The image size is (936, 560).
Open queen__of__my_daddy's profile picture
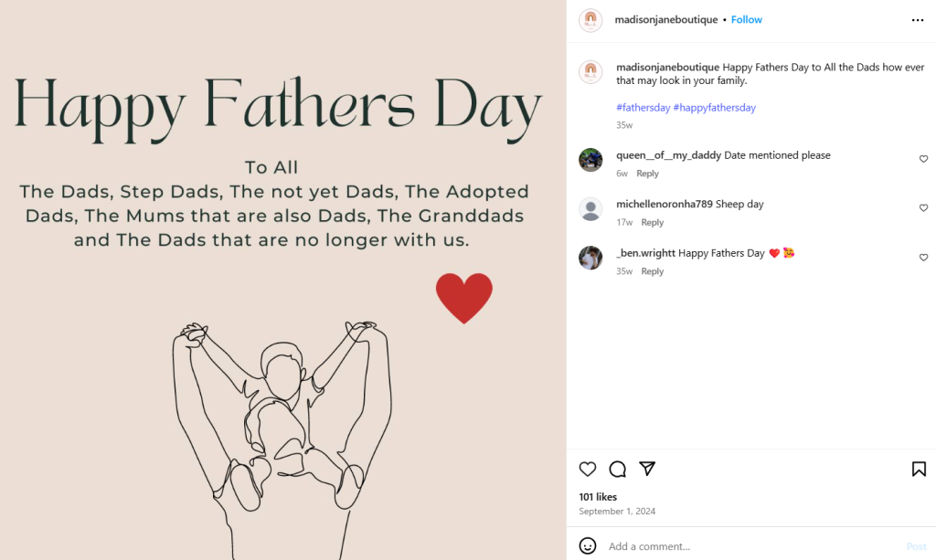tap(590, 160)
